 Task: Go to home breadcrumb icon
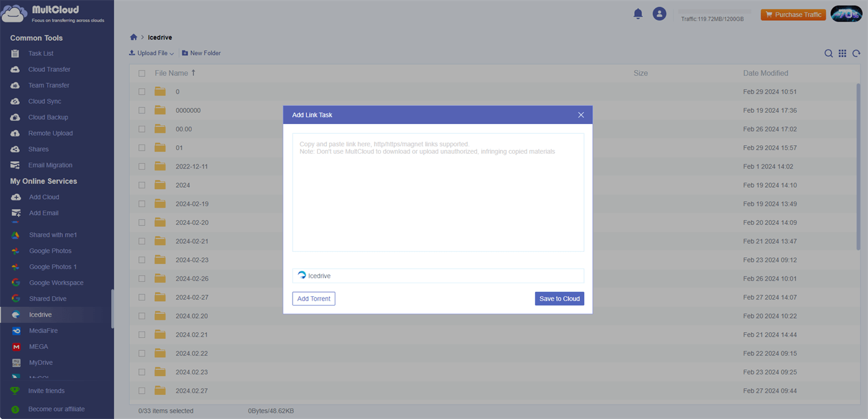click(133, 37)
